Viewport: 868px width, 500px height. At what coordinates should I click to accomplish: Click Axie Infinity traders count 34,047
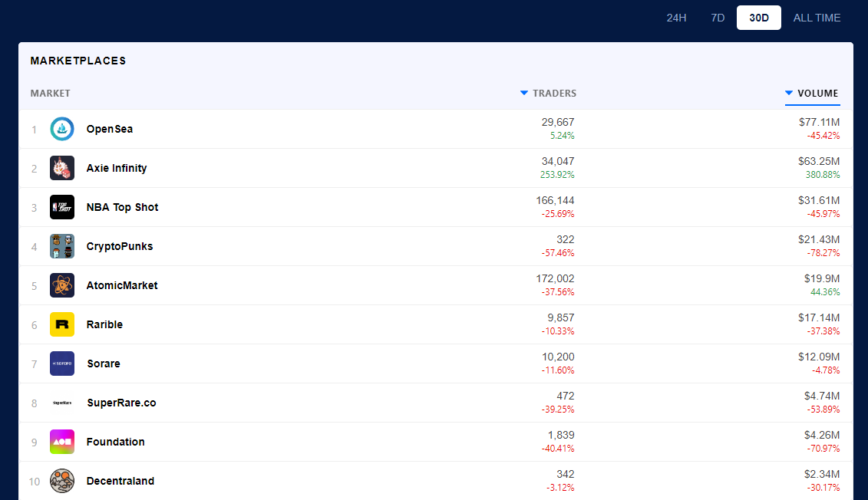pyautogui.click(x=558, y=162)
